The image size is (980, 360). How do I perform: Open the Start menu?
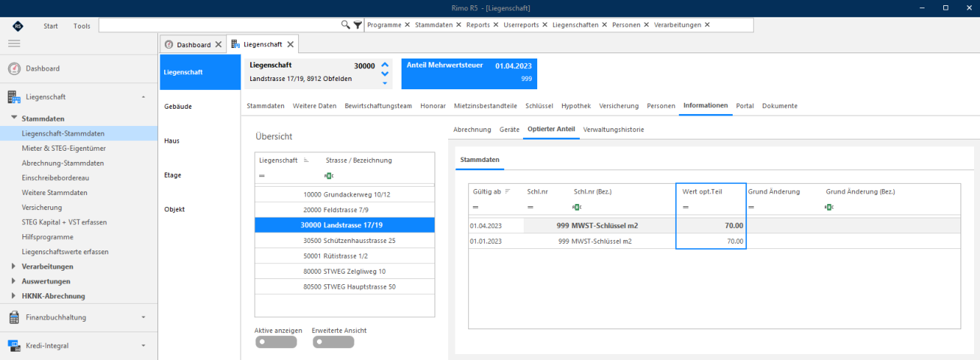tap(51, 25)
